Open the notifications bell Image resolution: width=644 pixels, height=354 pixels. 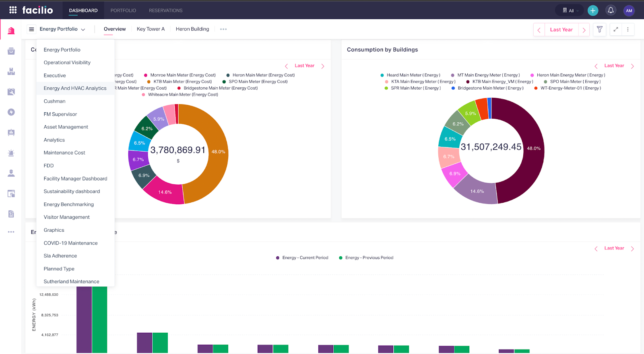(611, 10)
